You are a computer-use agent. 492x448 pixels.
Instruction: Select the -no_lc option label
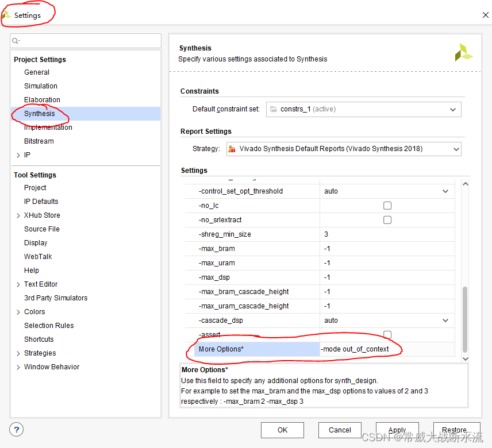[x=209, y=206]
